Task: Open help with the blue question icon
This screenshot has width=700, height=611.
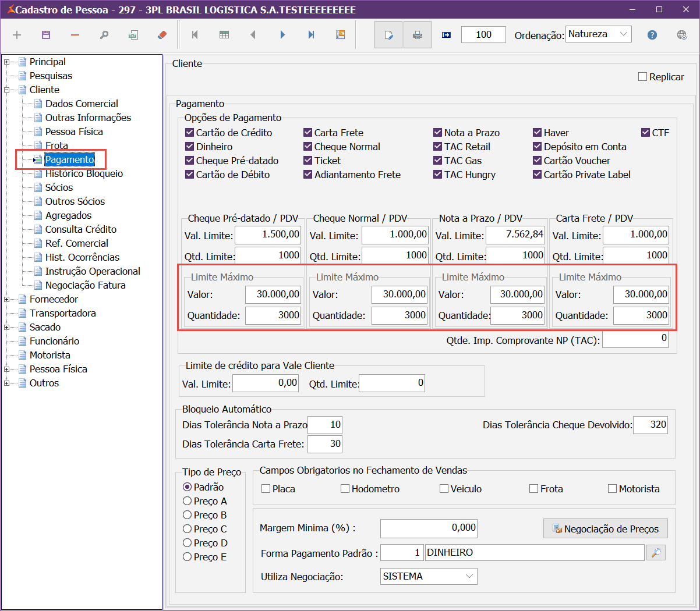Action: point(652,35)
